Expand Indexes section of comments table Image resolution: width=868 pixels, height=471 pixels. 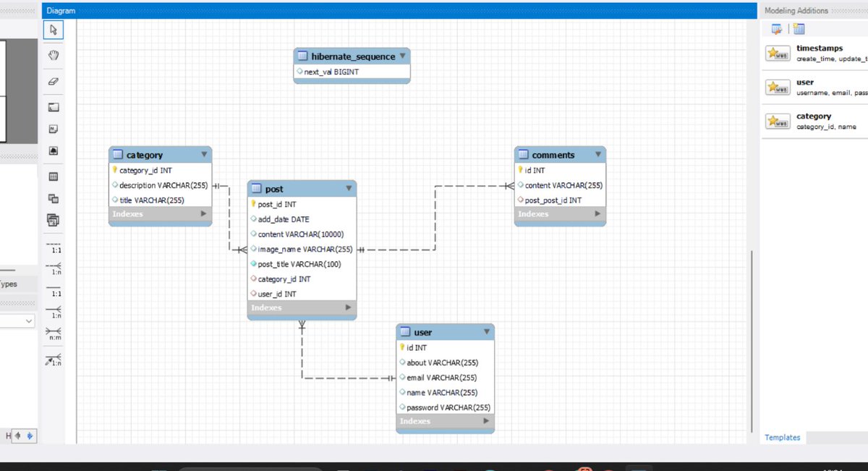pyautogui.click(x=597, y=214)
